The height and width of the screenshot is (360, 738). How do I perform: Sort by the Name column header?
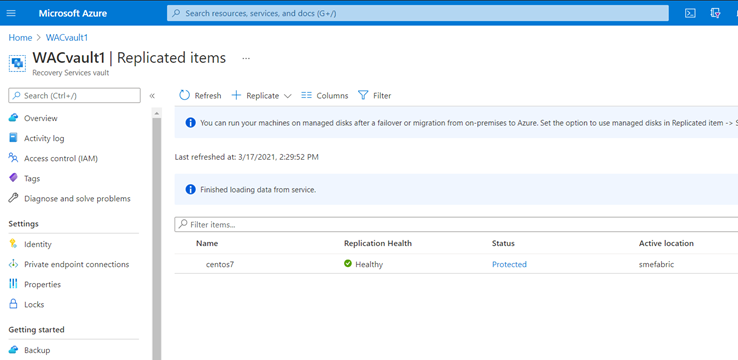point(207,243)
